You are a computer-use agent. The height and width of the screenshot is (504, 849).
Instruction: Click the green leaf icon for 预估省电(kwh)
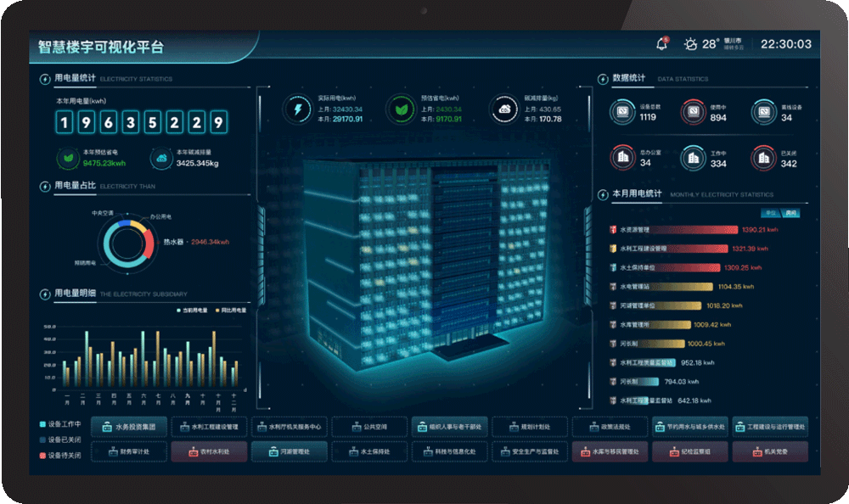400,109
